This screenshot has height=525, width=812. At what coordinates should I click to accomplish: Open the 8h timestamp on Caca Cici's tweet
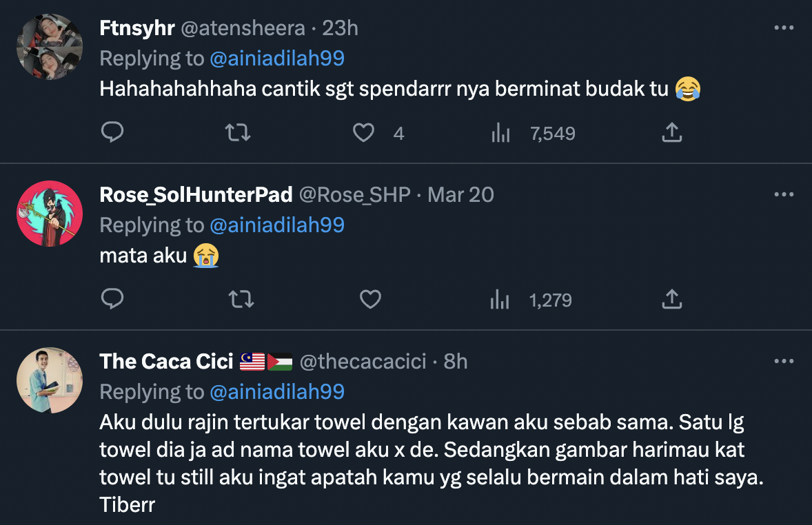pyautogui.click(x=456, y=362)
